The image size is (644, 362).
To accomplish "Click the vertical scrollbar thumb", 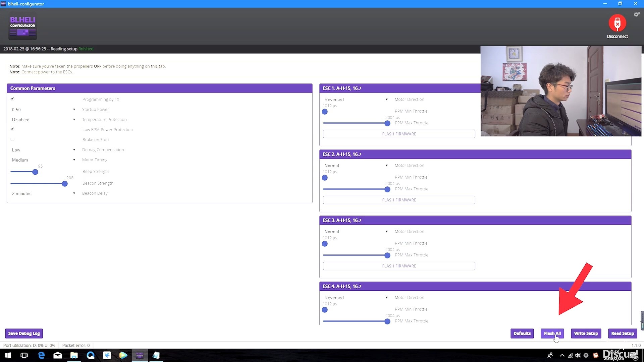I will pyautogui.click(x=642, y=320).
